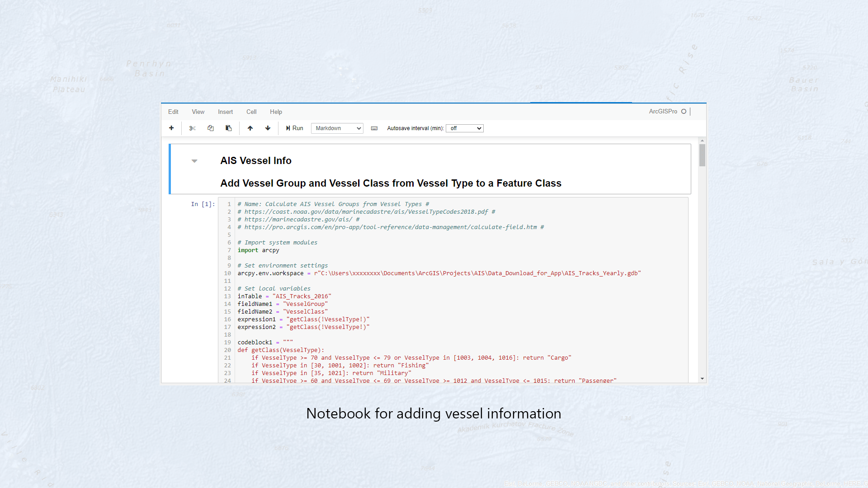Image resolution: width=868 pixels, height=488 pixels.
Task: Open the command palette keyboard icon
Action: 374,128
